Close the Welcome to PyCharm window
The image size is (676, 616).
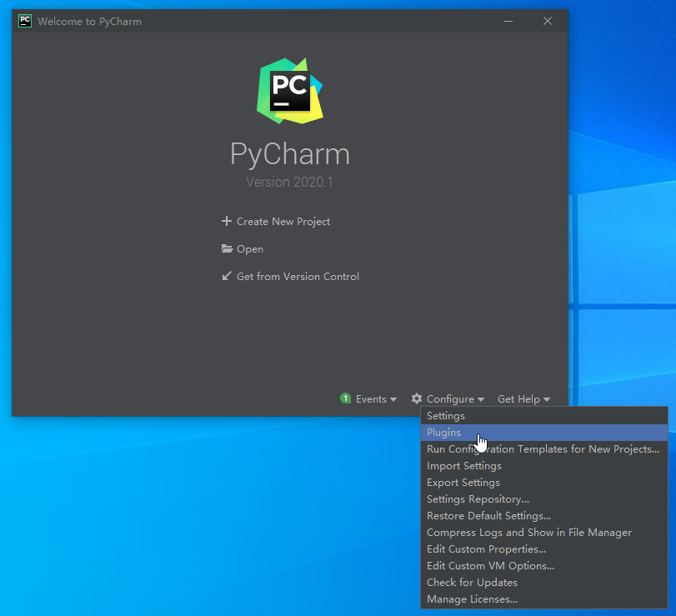[548, 21]
